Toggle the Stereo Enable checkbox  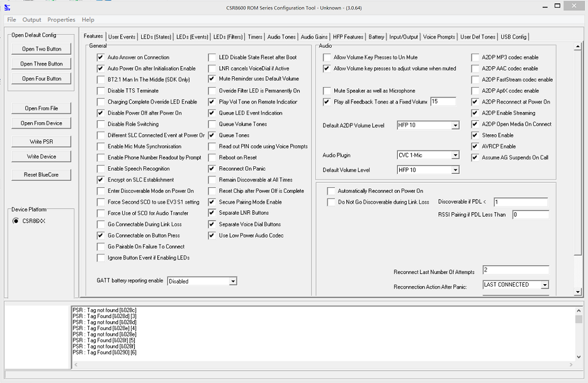pyautogui.click(x=475, y=135)
